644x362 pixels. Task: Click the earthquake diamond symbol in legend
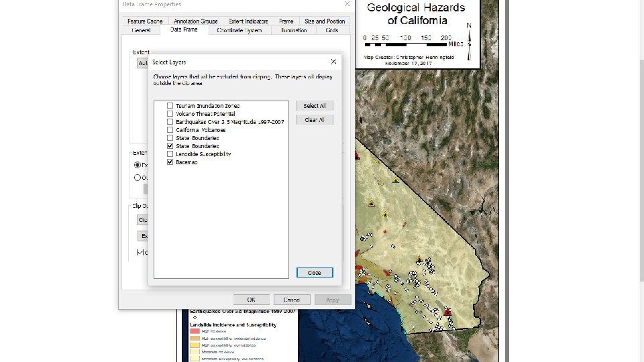pyautogui.click(x=195, y=317)
